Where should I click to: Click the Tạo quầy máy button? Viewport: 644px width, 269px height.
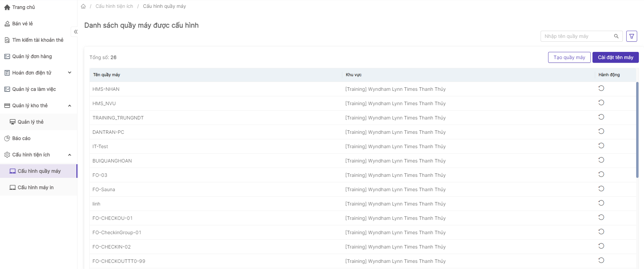coord(569,57)
